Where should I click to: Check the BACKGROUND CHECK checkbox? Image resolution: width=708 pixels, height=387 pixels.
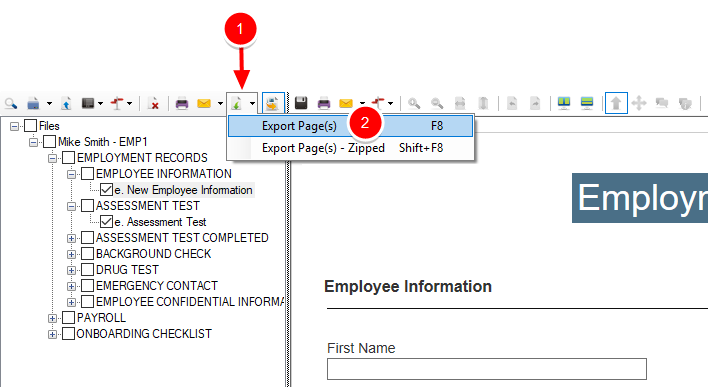87,254
